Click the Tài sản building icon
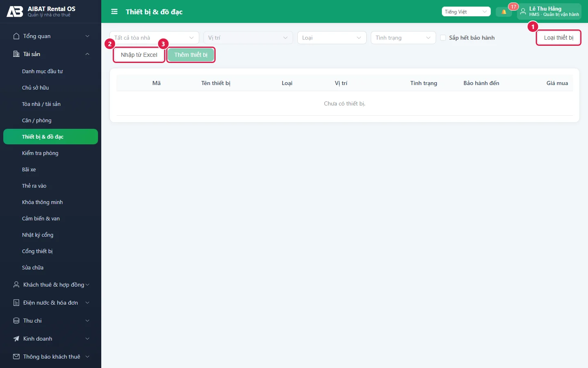Viewport: 588px width, 368px height. (16, 54)
